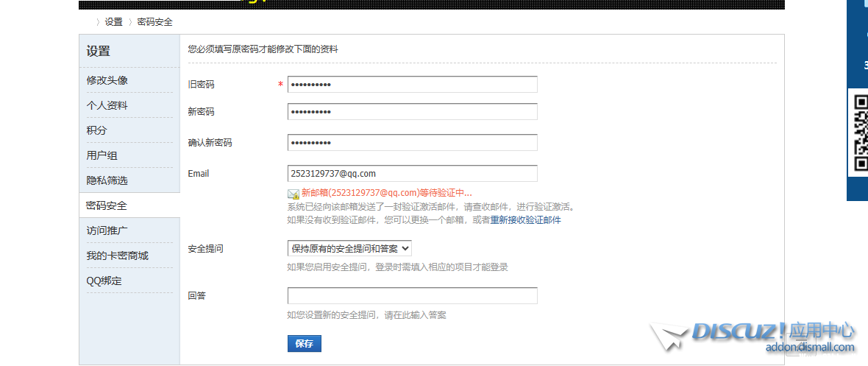Click the 确认新密码 input field
Screen dimensions: 868x366
pyautogui.click(x=412, y=142)
